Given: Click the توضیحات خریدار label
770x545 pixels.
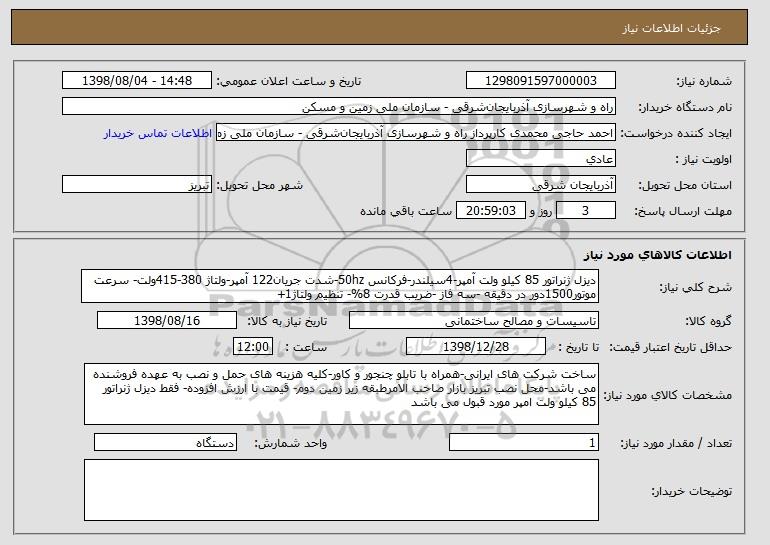Looking at the screenshot, I should click(x=691, y=491).
